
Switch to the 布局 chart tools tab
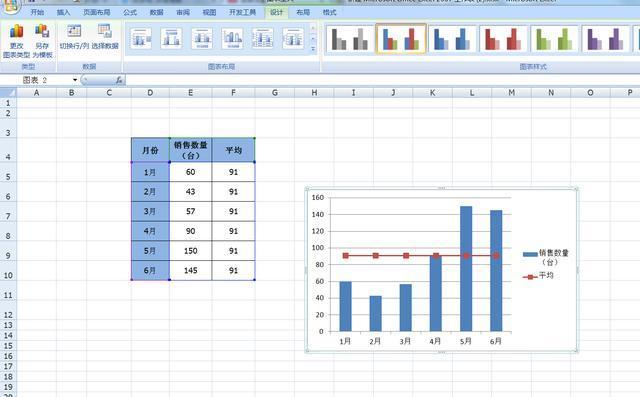coord(303,12)
